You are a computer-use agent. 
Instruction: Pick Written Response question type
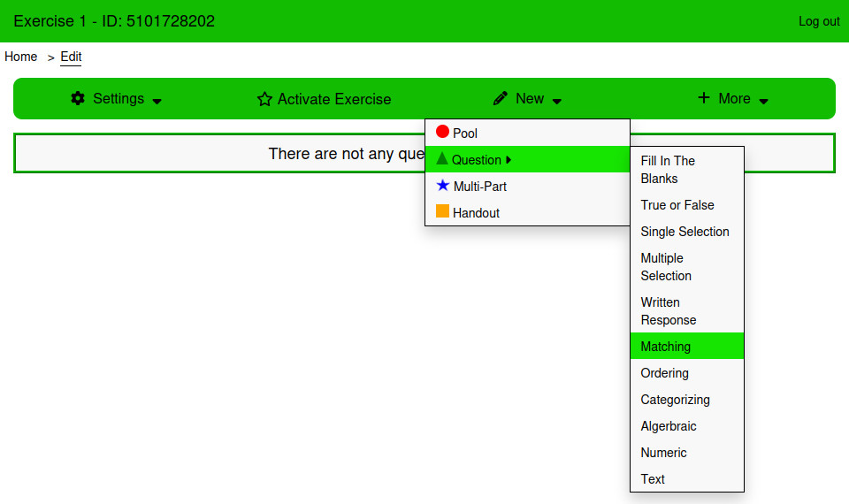668,311
